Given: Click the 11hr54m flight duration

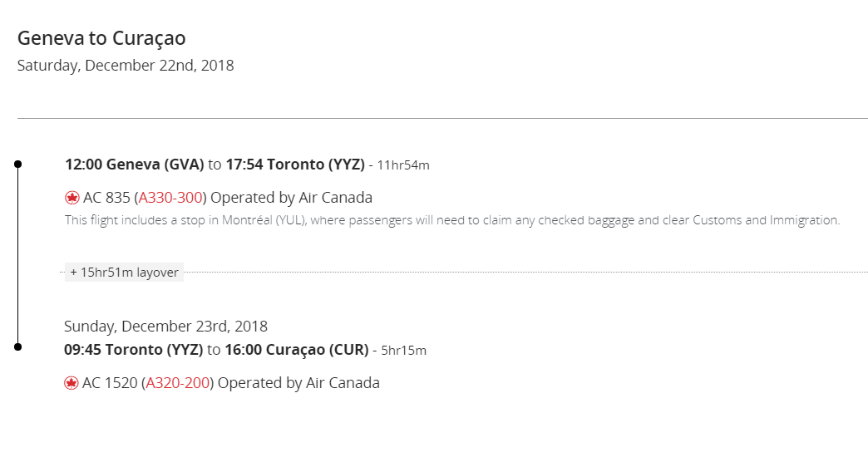Looking at the screenshot, I should (403, 165).
